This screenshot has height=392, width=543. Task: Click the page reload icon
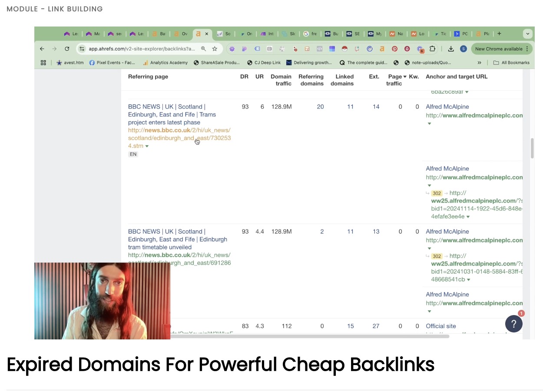67,49
